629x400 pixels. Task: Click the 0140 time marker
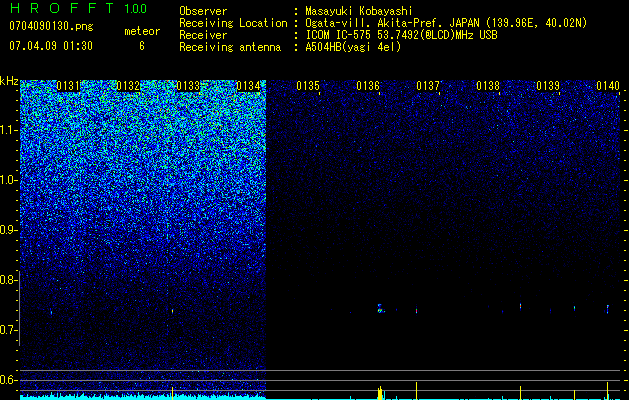point(608,86)
